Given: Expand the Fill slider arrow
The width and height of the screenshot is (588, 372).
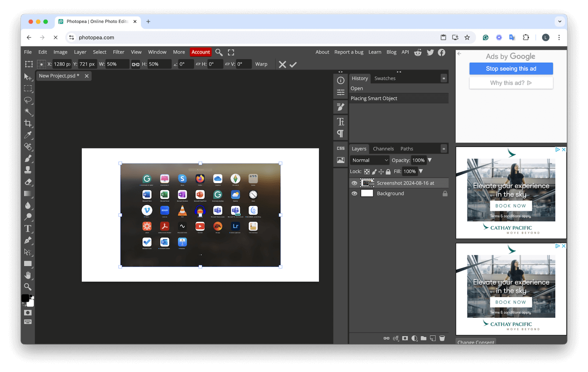Looking at the screenshot, I should pos(421,172).
